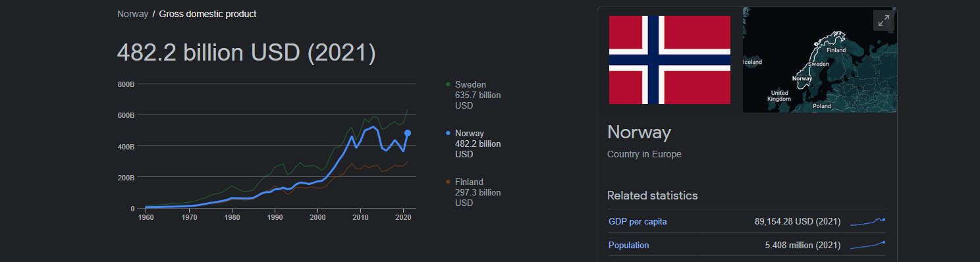The height and width of the screenshot is (262, 980).
Task: Click the GDP per capita sparkline chart
Action: (868, 221)
